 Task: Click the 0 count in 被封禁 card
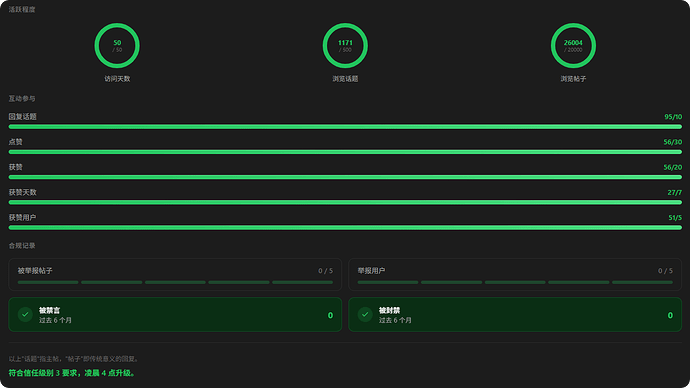click(x=670, y=315)
